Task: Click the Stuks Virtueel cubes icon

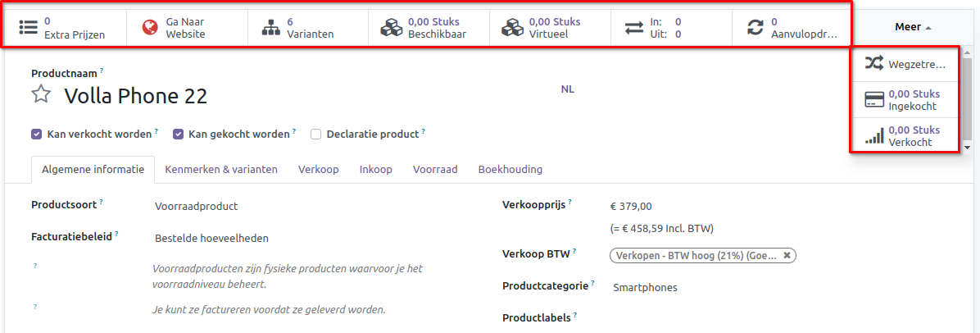Action: (x=513, y=27)
